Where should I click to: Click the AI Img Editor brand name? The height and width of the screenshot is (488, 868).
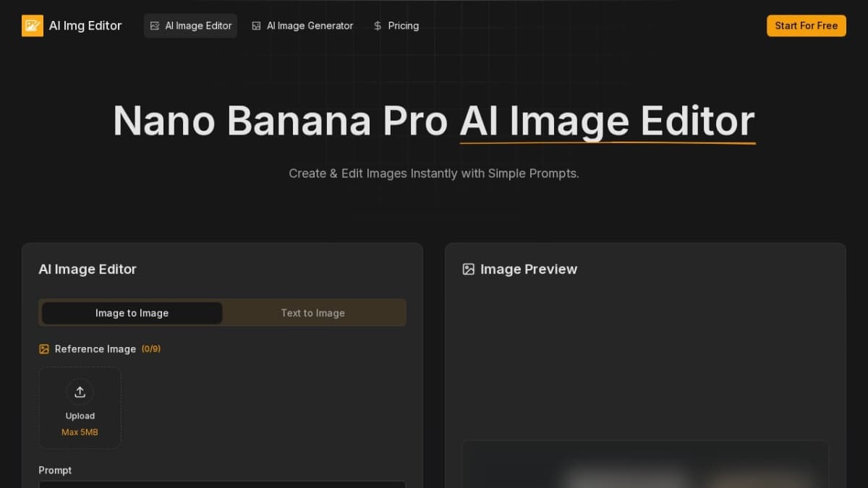85,25
